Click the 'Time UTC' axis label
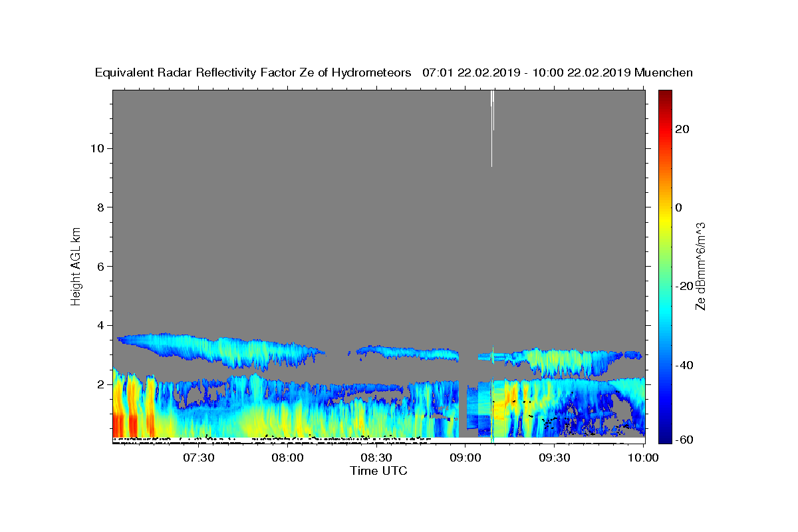The image size is (798, 532). tap(378, 471)
